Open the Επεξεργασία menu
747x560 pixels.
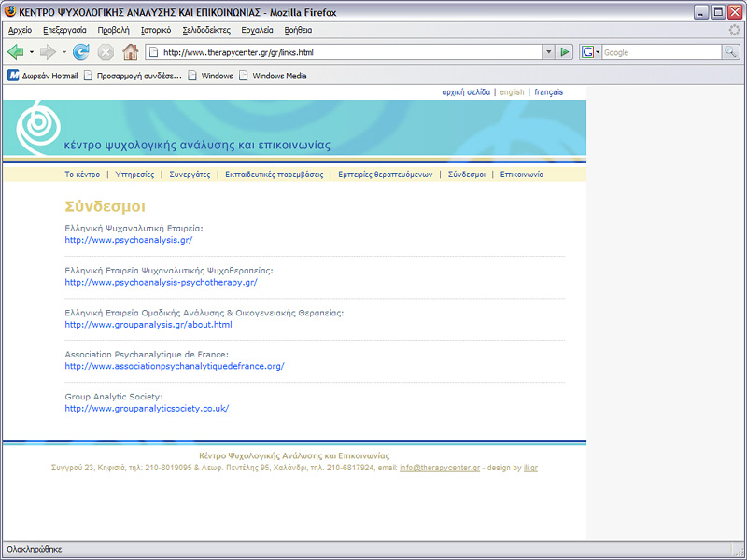tap(64, 30)
